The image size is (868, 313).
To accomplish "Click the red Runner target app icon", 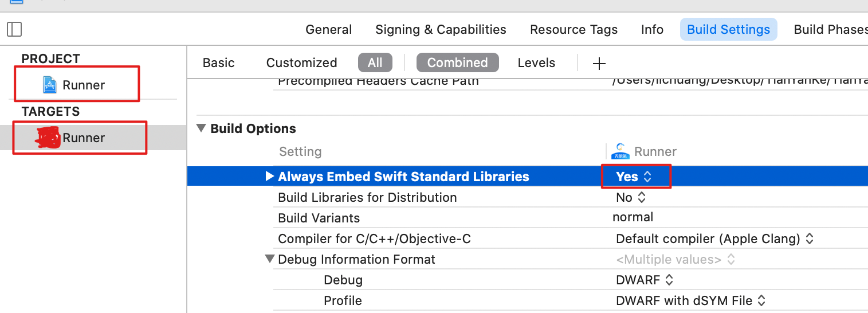I will [48, 138].
